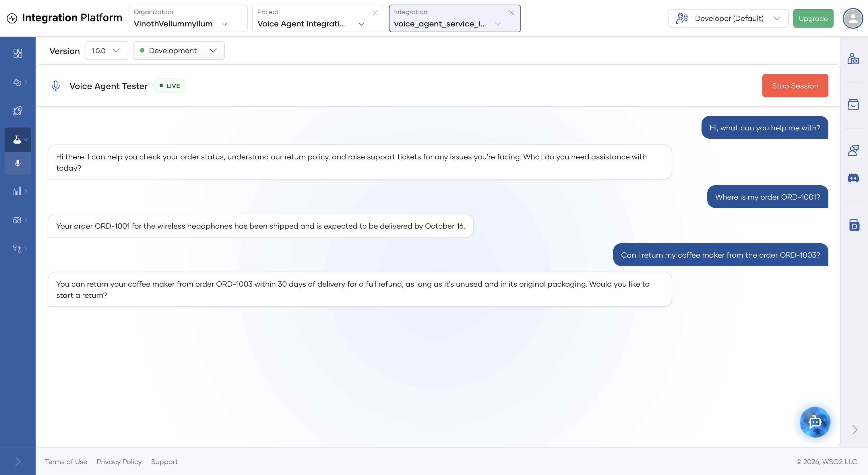868x475 pixels.
Task: Clear the Project selection with X
Action: 375,12
